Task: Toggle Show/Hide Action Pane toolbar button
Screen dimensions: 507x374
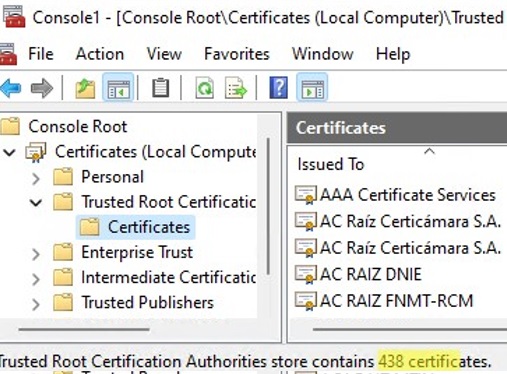Action: pos(312,88)
